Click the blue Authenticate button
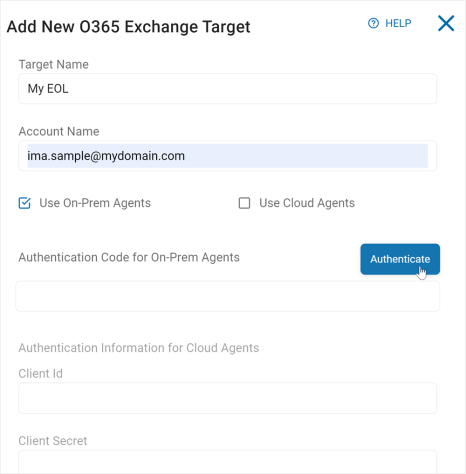Image resolution: width=466 pixels, height=474 pixels. (x=400, y=259)
